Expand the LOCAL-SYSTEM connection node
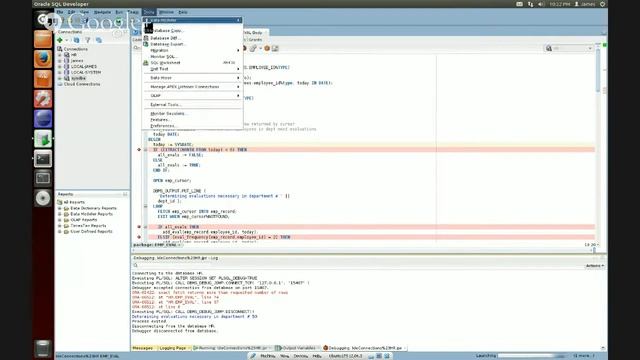The width and height of the screenshot is (640, 360). coord(60,72)
